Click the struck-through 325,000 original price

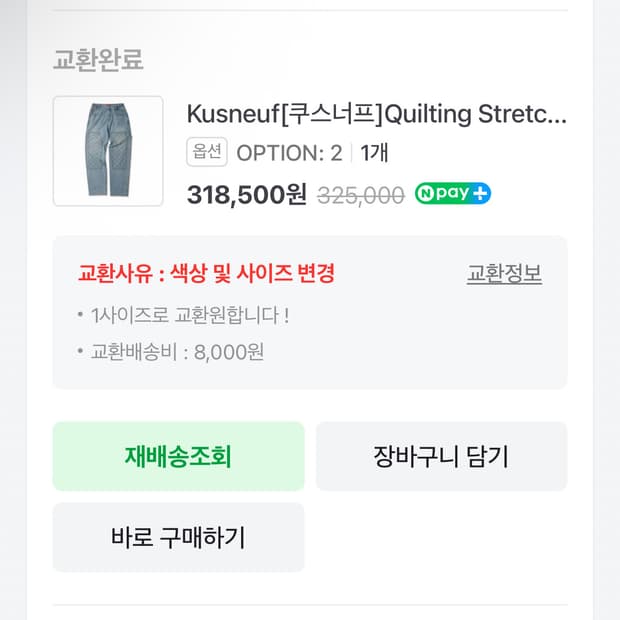coord(360,195)
